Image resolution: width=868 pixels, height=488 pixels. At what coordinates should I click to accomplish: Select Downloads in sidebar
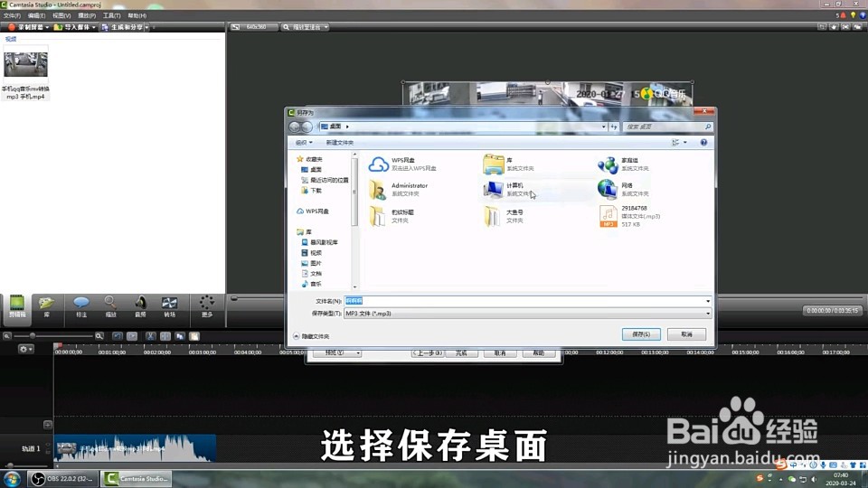tap(312, 191)
